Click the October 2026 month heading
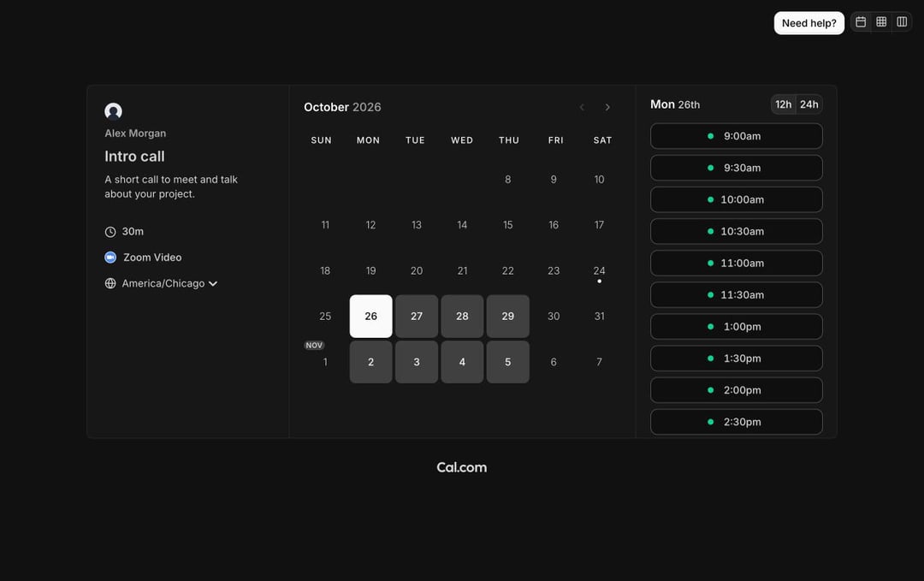 (342, 107)
